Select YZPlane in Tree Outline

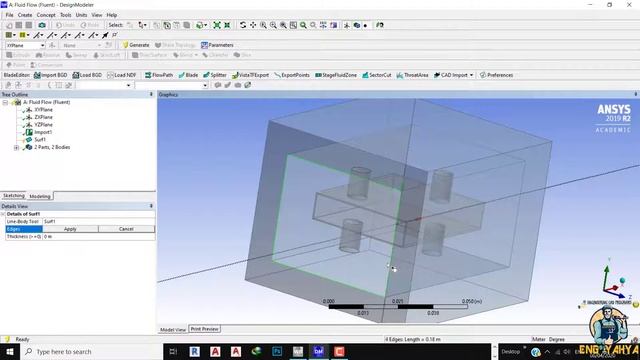43,124
